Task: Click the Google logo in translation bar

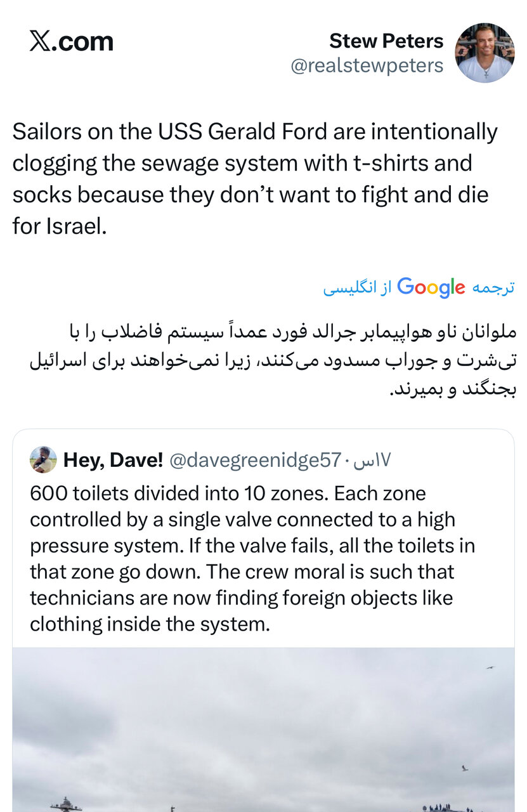Action: [x=431, y=287]
